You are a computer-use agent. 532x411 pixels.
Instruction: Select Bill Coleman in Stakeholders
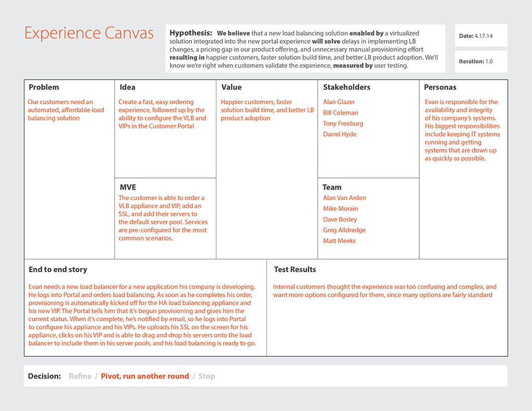340,113
